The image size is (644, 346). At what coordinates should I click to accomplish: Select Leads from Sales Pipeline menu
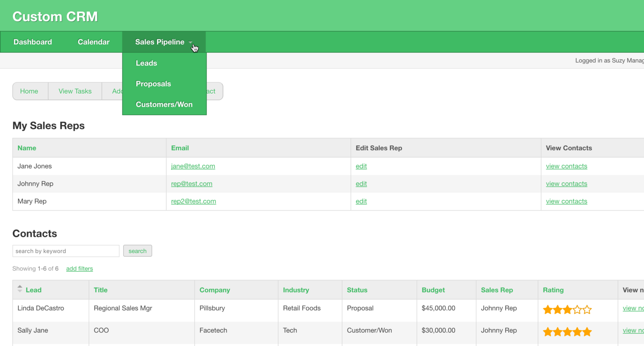point(146,63)
